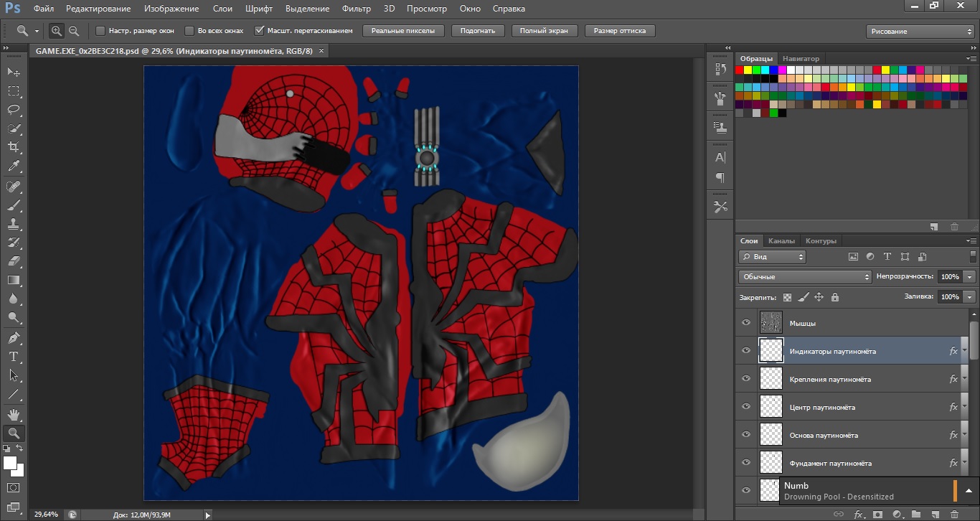Viewport: 980px width, 521px height.
Task: Click the Zoom Out options-bar icon
Action: tap(73, 31)
